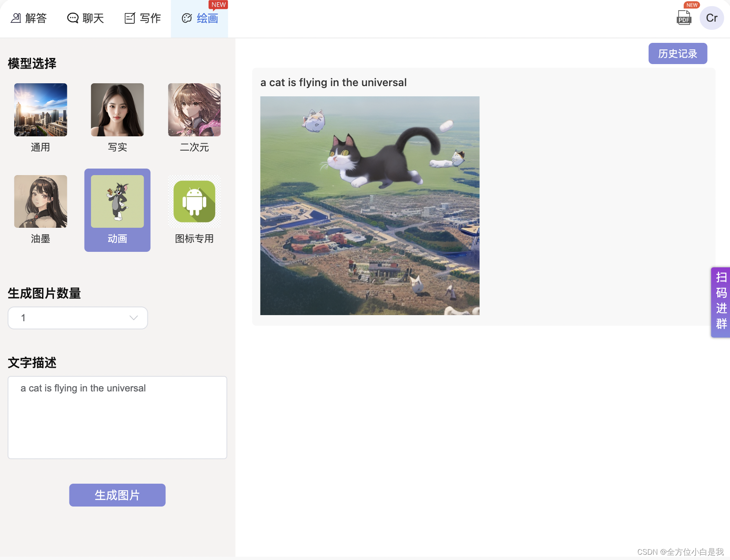730x560 pixels.
Task: Open the 写作 tab
Action: point(142,18)
